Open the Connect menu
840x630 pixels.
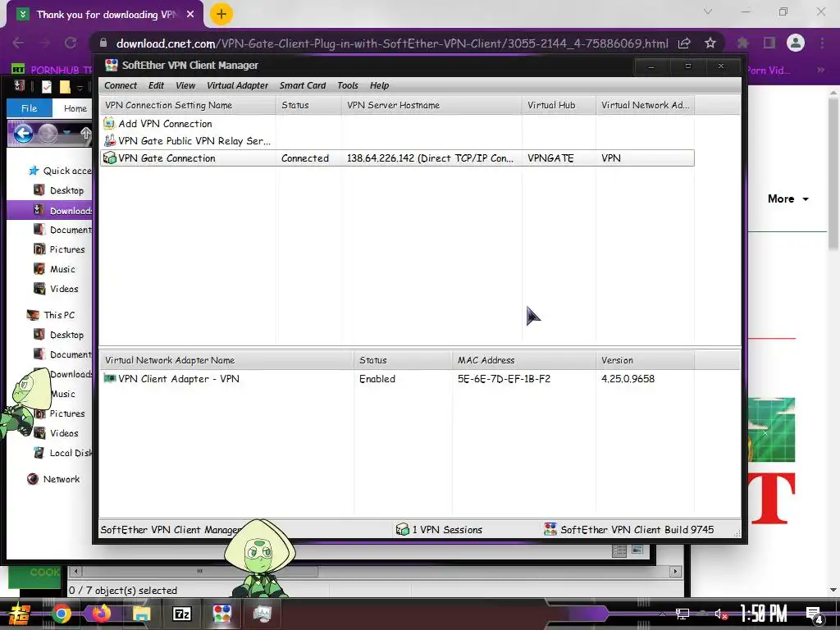tap(120, 85)
